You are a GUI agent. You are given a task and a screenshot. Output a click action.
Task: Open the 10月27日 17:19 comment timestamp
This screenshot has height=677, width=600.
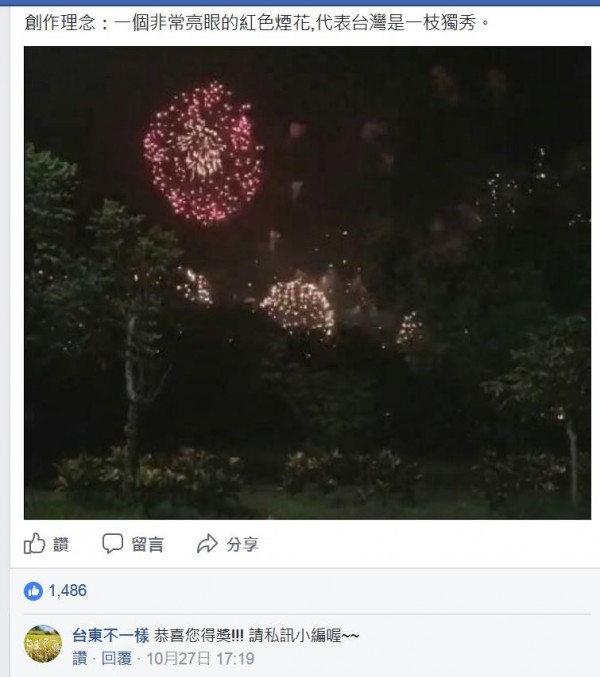[200, 658]
